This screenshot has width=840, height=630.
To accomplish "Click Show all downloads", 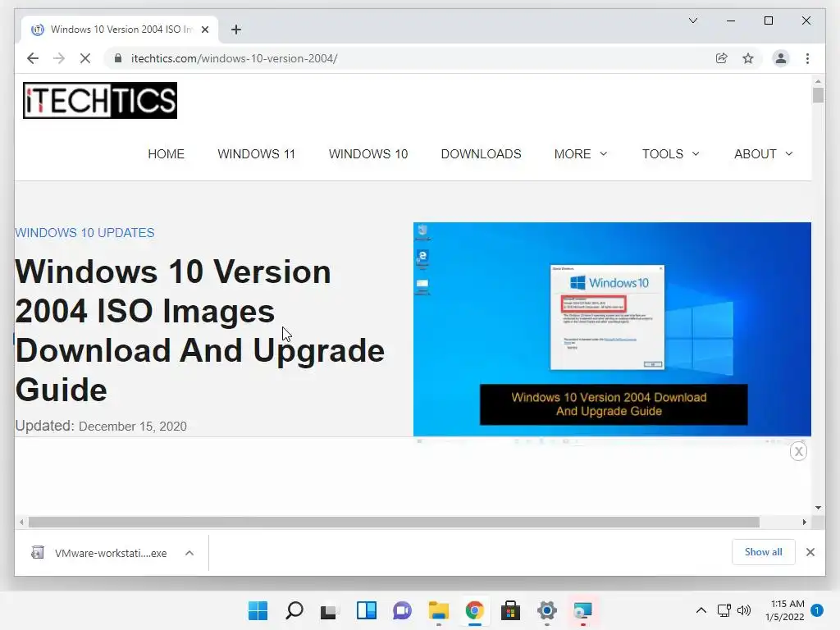I will click(763, 552).
